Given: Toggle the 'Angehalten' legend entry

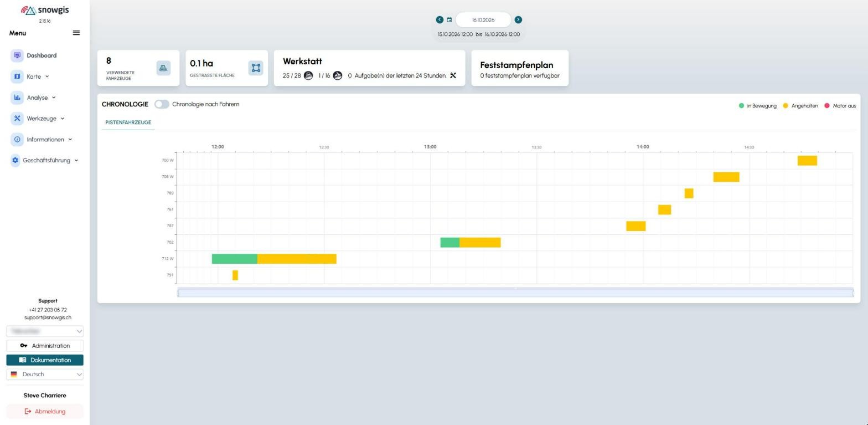Looking at the screenshot, I should 800,106.
